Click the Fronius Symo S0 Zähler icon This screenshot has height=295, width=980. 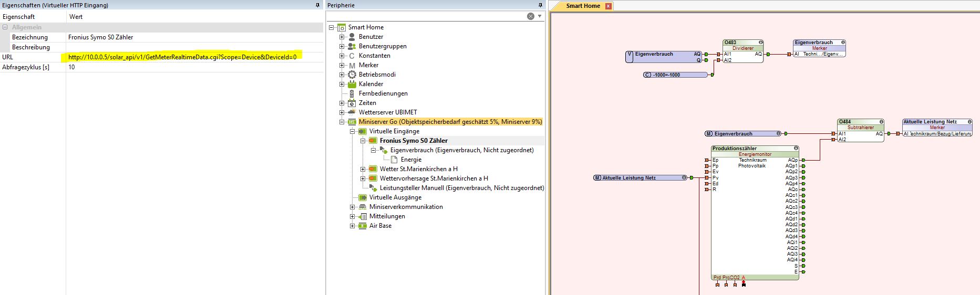click(373, 141)
